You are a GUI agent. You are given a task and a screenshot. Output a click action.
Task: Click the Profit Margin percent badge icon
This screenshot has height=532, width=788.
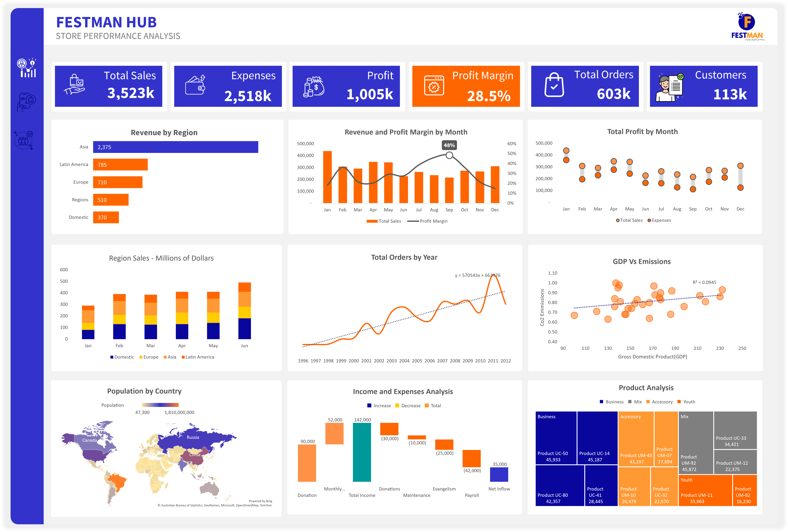pyautogui.click(x=434, y=85)
